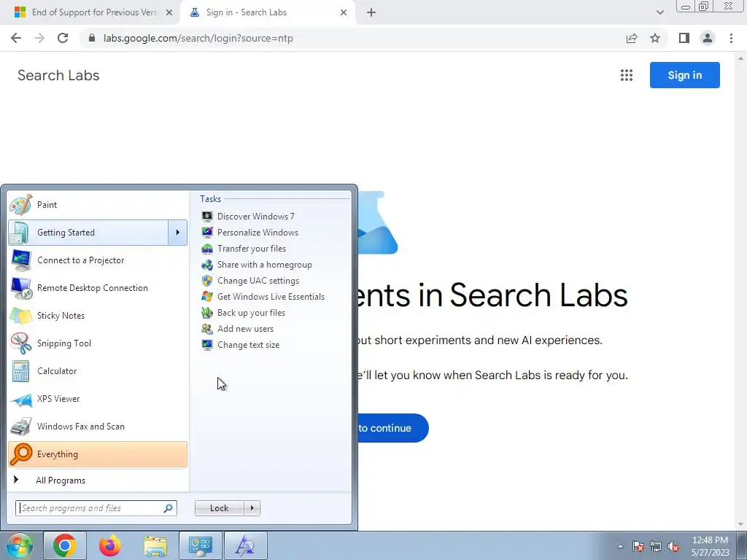Launch Connect to a Projector
This screenshot has width=747, height=560.
pyautogui.click(x=98, y=260)
